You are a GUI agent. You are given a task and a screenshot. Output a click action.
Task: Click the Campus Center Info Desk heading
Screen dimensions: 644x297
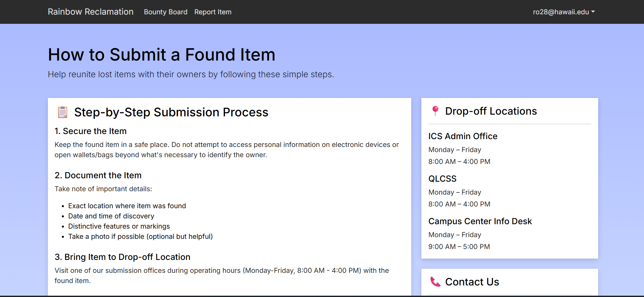[x=480, y=221]
